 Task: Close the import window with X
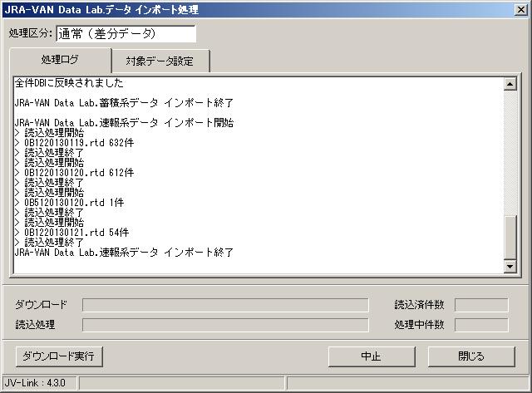coord(521,9)
